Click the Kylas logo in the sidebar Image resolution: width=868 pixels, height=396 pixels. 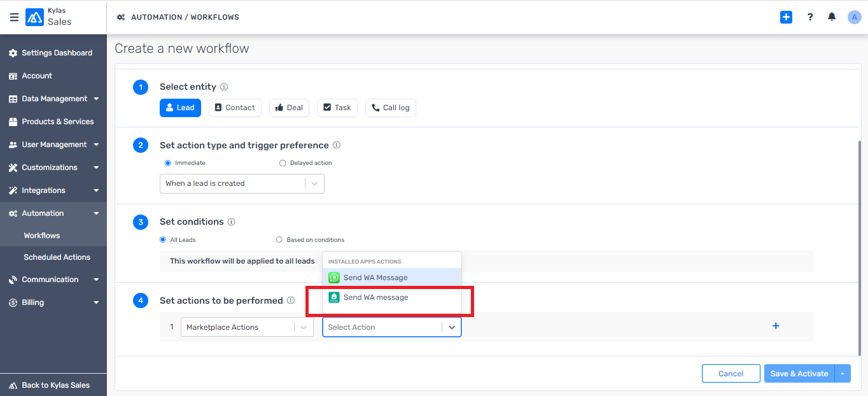(x=36, y=17)
